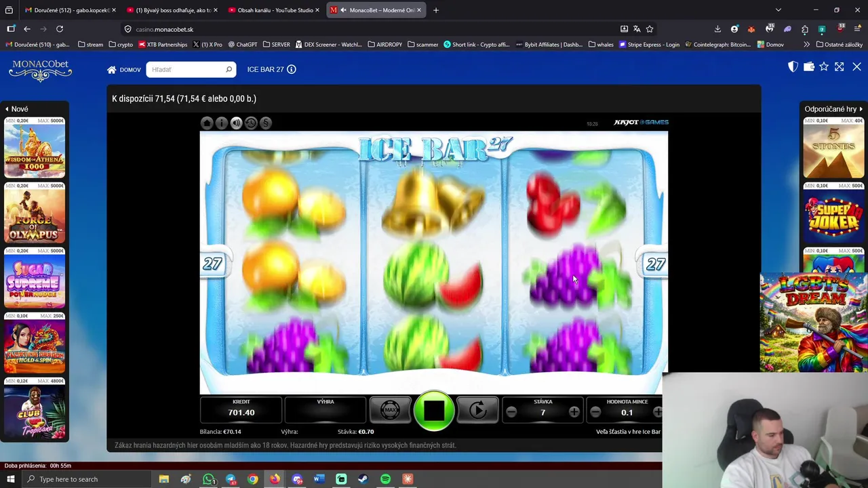Add game to favorites with the star icon
This screenshot has height=488, width=868.
824,66
